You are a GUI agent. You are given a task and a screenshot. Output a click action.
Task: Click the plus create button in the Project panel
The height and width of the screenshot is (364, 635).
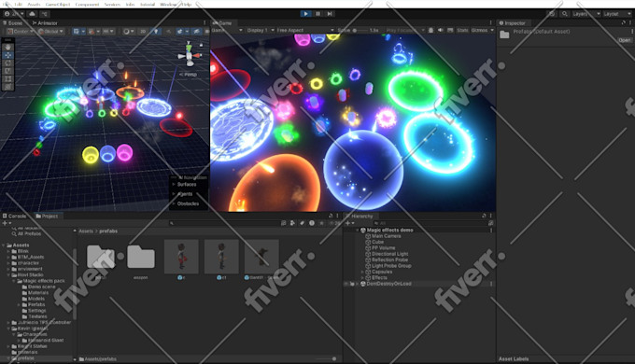(x=7, y=223)
